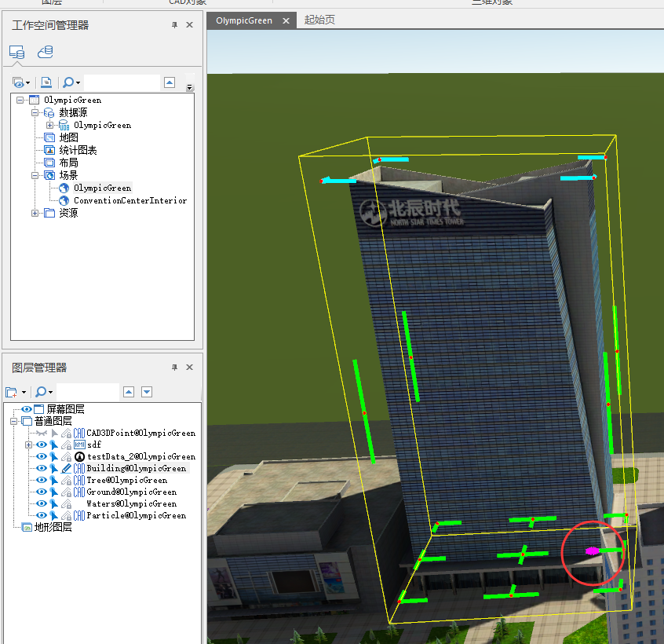Image resolution: width=664 pixels, height=644 pixels.
Task: Select the 场景 folder icon
Action: click(49, 175)
